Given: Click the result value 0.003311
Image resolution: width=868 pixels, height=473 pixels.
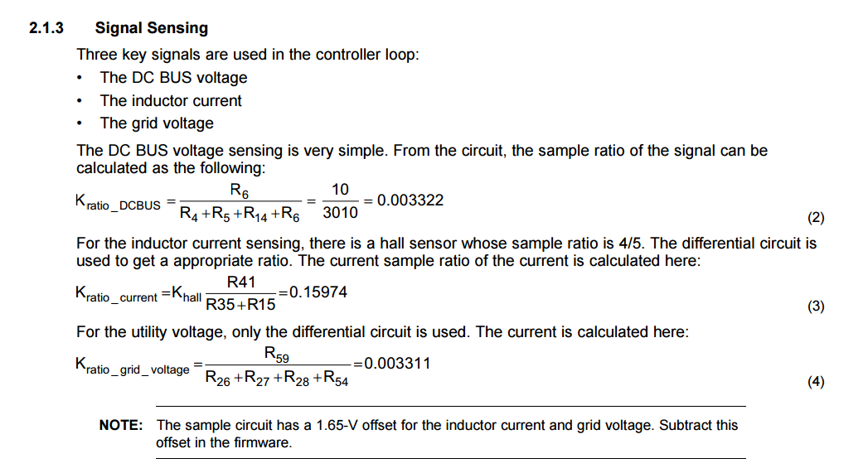Looking at the screenshot, I should 395,363.
